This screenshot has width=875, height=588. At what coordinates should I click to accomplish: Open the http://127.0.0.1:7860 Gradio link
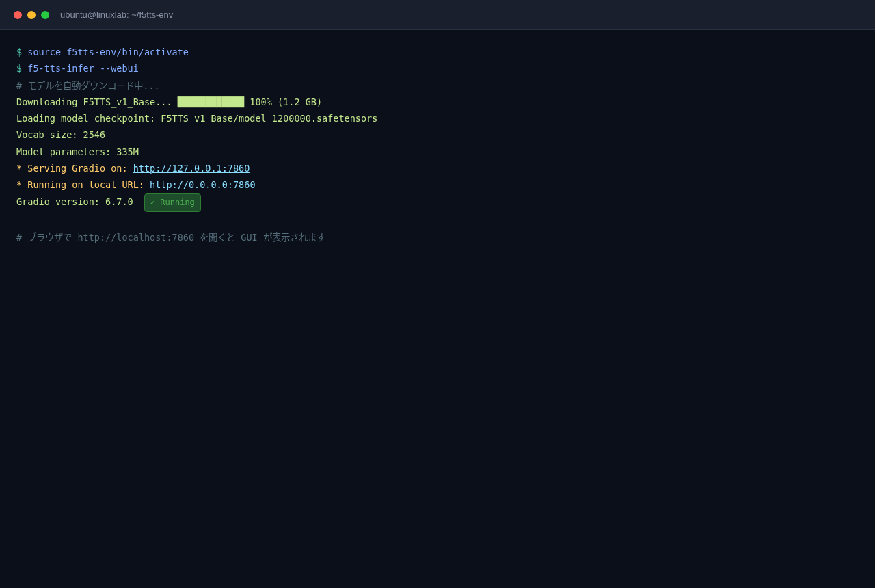pos(191,168)
